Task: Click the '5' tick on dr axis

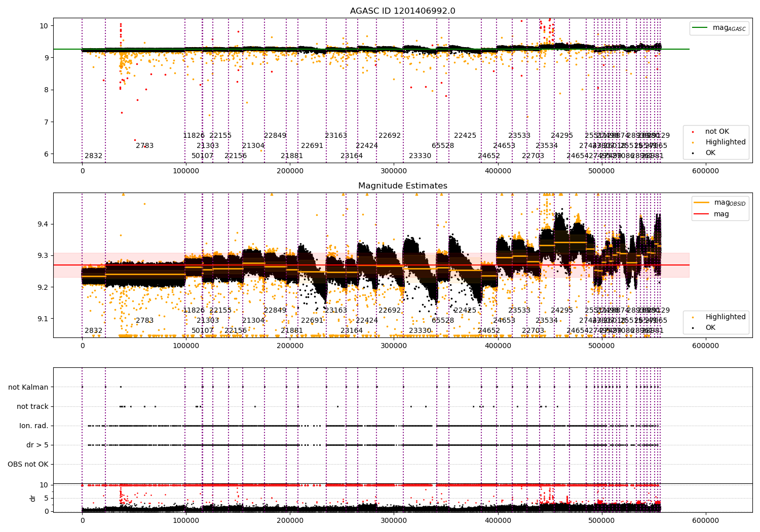Action: pos(47,498)
